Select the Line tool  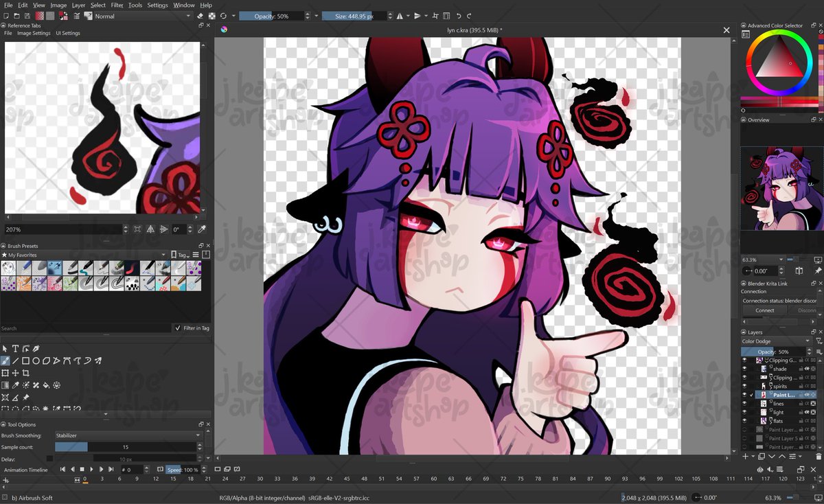point(15,360)
